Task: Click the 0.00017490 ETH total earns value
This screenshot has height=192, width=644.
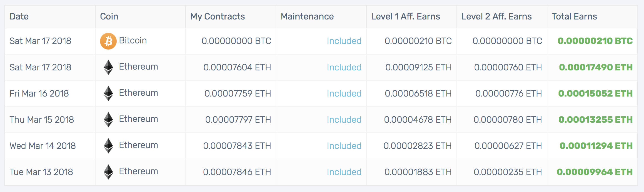Action: 596,67
